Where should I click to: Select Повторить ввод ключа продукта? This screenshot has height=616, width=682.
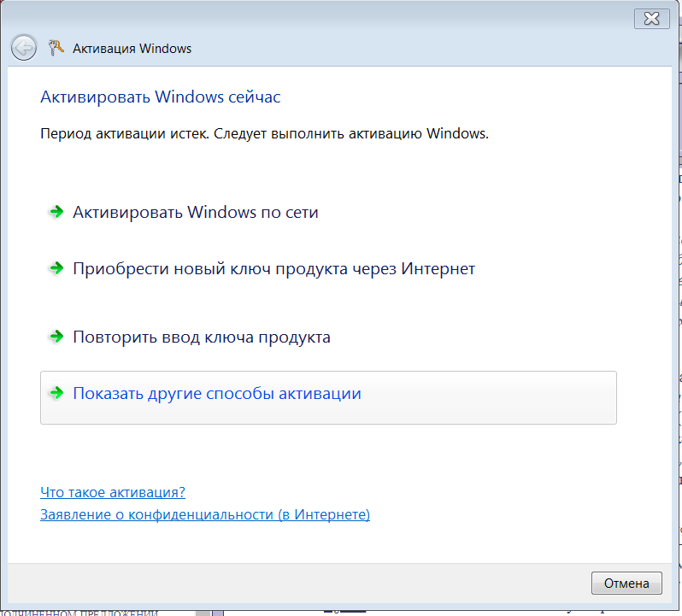click(202, 337)
